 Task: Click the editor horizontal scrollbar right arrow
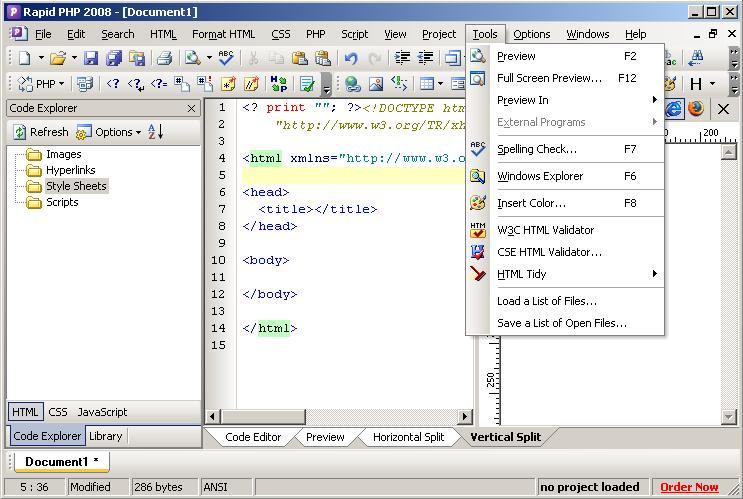pyautogui.click(x=464, y=417)
